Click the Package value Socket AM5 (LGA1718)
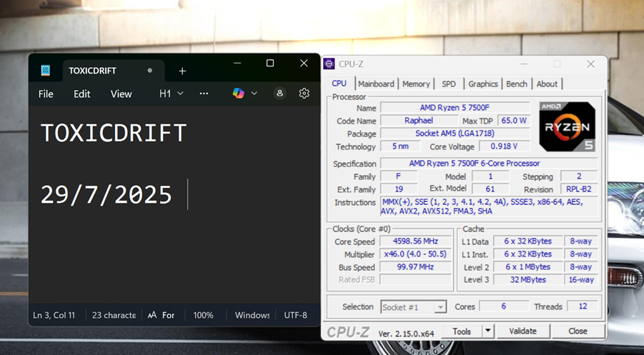The width and height of the screenshot is (644, 355). pos(455,134)
